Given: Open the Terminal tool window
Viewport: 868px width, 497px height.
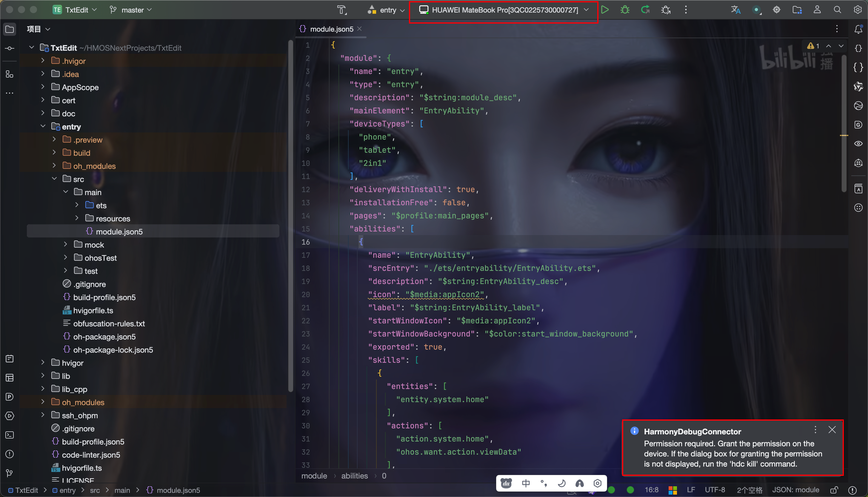Looking at the screenshot, I should tap(10, 435).
